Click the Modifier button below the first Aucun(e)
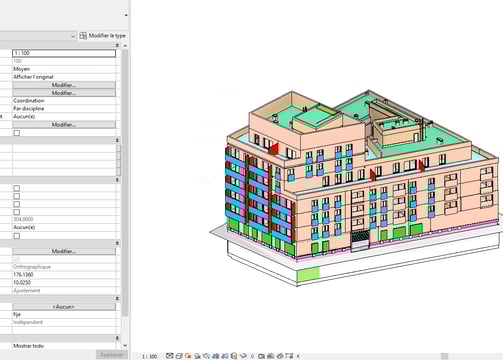Viewport: 503px width, 360px height. [64, 125]
